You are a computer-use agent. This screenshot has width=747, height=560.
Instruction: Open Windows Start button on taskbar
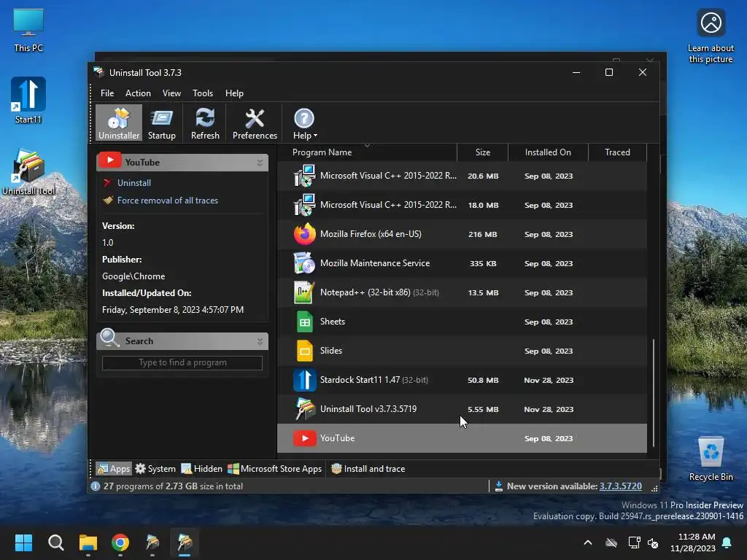(23, 542)
